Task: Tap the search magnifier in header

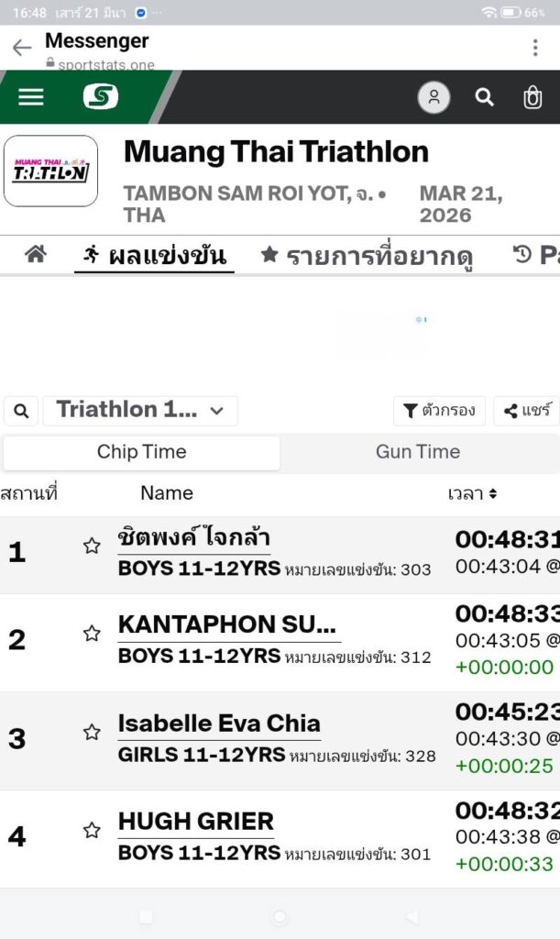Action: click(x=484, y=97)
